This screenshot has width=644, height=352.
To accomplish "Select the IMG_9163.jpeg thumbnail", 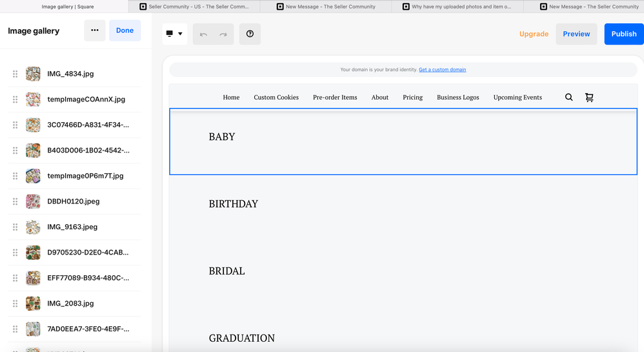I will (x=33, y=227).
